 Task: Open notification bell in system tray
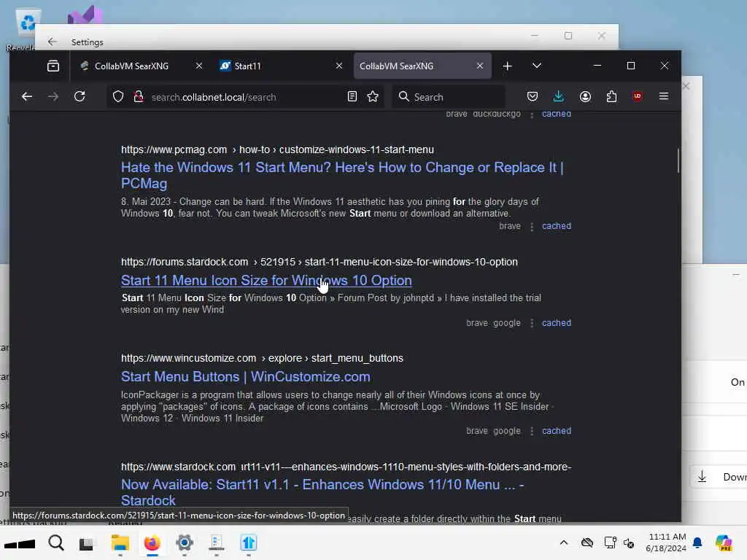click(697, 542)
